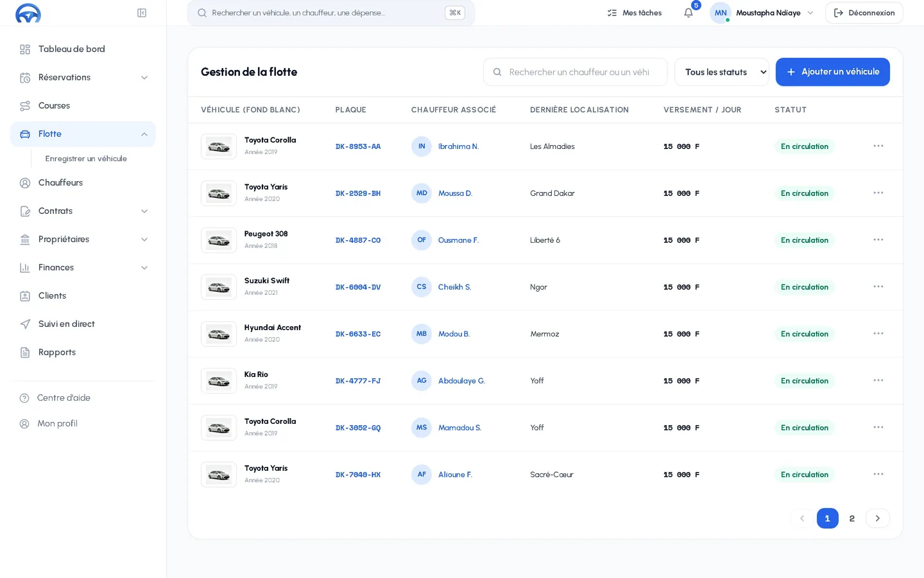This screenshot has height=578, width=924.
Task: Click the MN user avatar
Action: [x=721, y=13]
